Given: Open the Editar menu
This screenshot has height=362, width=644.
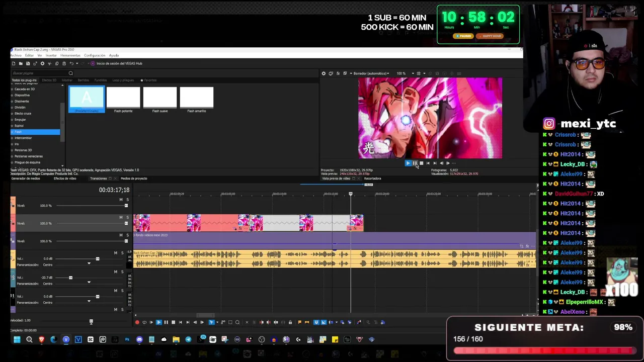Looking at the screenshot, I should click(29, 55).
